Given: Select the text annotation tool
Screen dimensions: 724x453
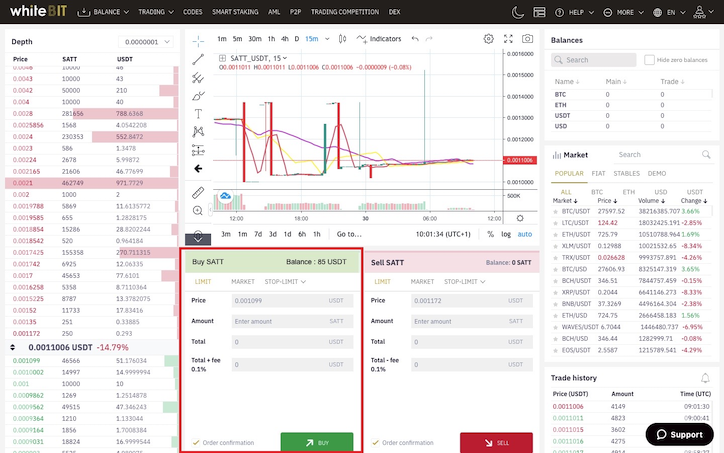Looking at the screenshot, I should [198, 114].
